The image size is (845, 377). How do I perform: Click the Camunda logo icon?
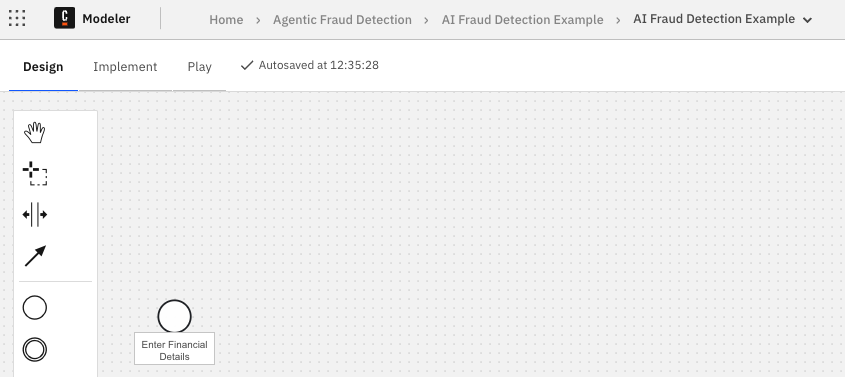tap(65, 18)
